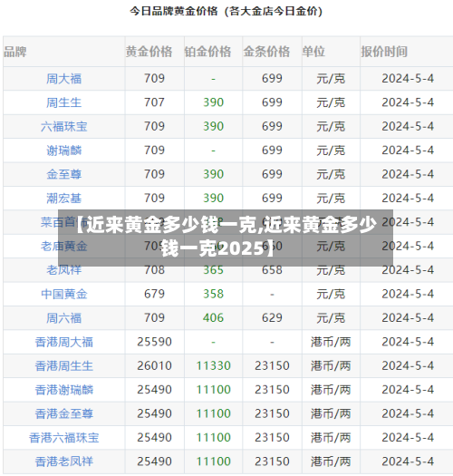
Task: Open the 谢瑞麟 brand link
Action: point(63,151)
